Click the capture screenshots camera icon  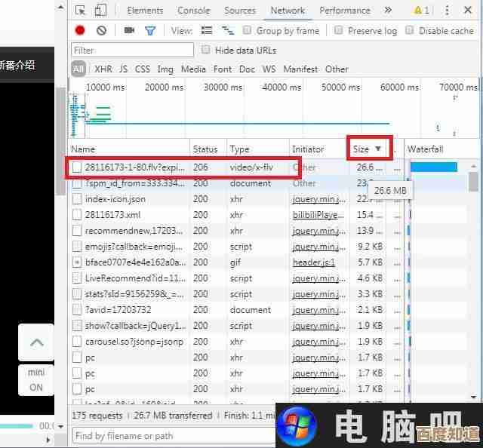(129, 30)
